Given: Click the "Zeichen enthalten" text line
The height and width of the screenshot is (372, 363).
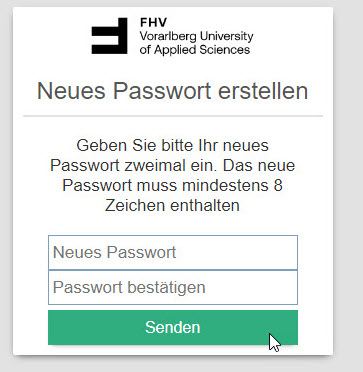Looking at the screenshot, I should tap(172, 206).
